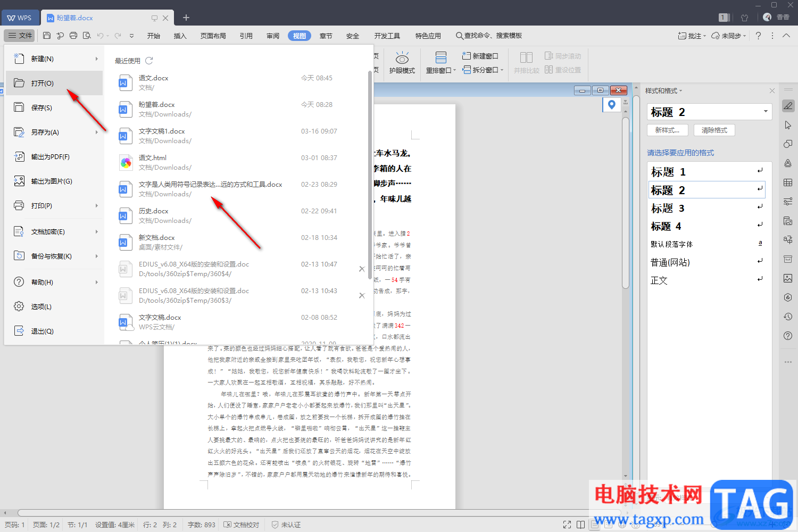Click the selection arrow icon in the right sidebar

pyautogui.click(x=788, y=125)
